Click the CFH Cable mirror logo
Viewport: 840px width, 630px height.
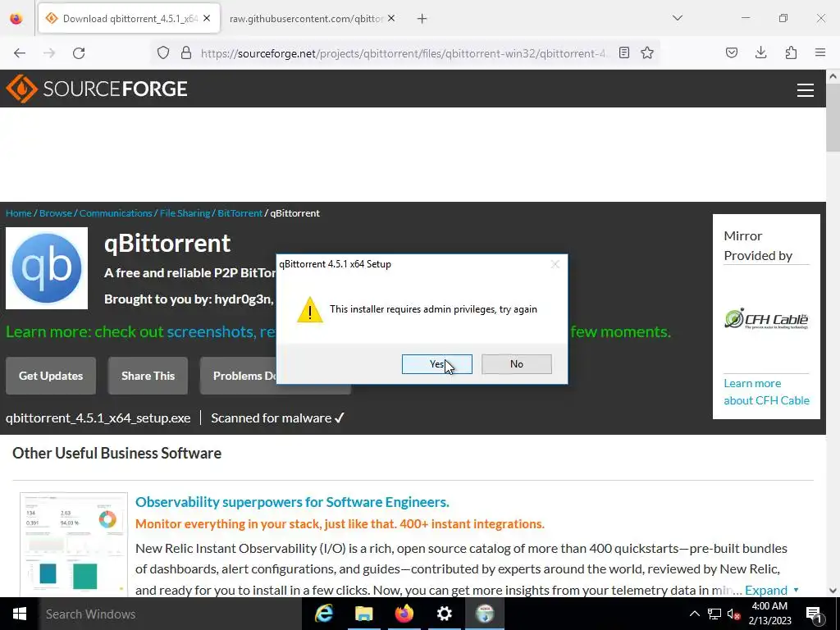click(x=766, y=319)
